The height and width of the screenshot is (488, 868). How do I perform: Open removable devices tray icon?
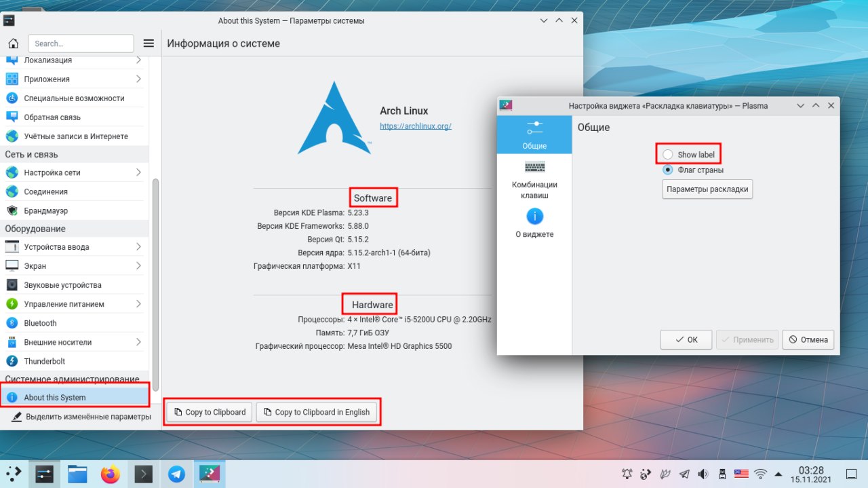tap(722, 474)
